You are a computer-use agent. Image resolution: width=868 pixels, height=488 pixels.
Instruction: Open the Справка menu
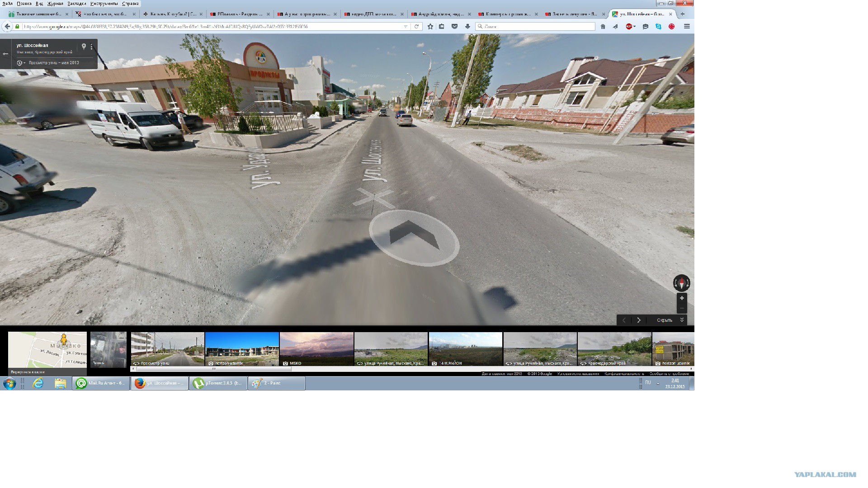pos(130,4)
